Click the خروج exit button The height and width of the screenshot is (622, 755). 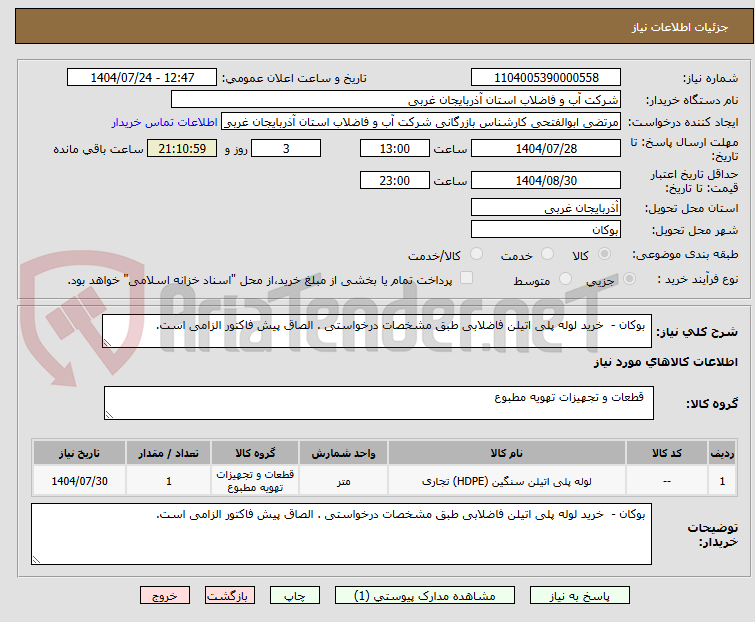pos(165,595)
